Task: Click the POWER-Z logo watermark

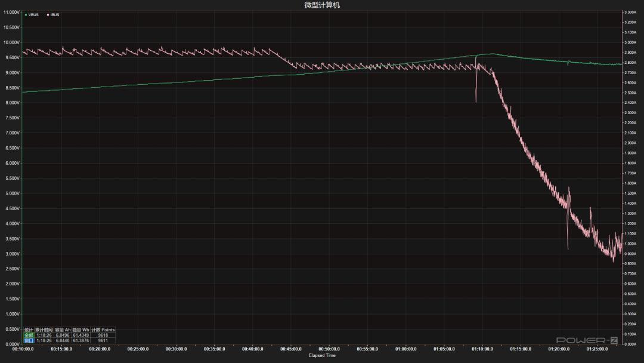Action: coord(588,340)
